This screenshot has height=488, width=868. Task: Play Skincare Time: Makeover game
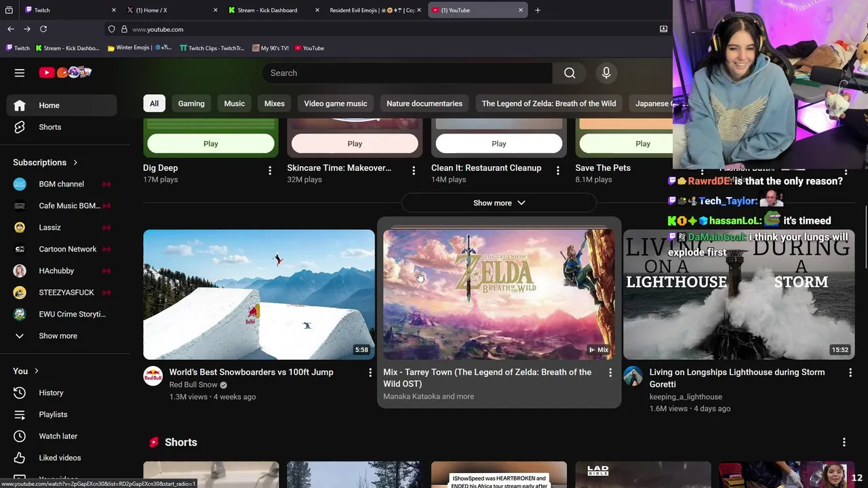(x=355, y=144)
